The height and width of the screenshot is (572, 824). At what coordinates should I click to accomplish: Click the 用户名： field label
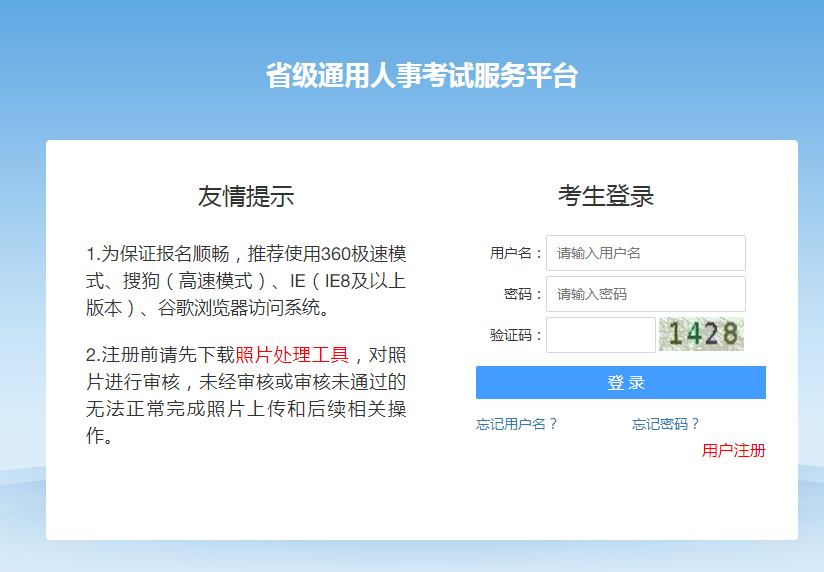click(516, 253)
